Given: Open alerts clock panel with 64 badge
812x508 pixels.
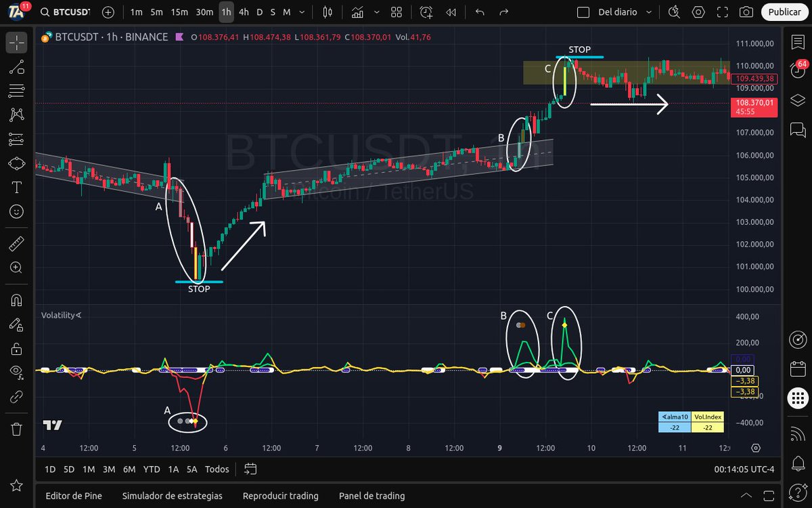Looking at the screenshot, I should (797, 70).
